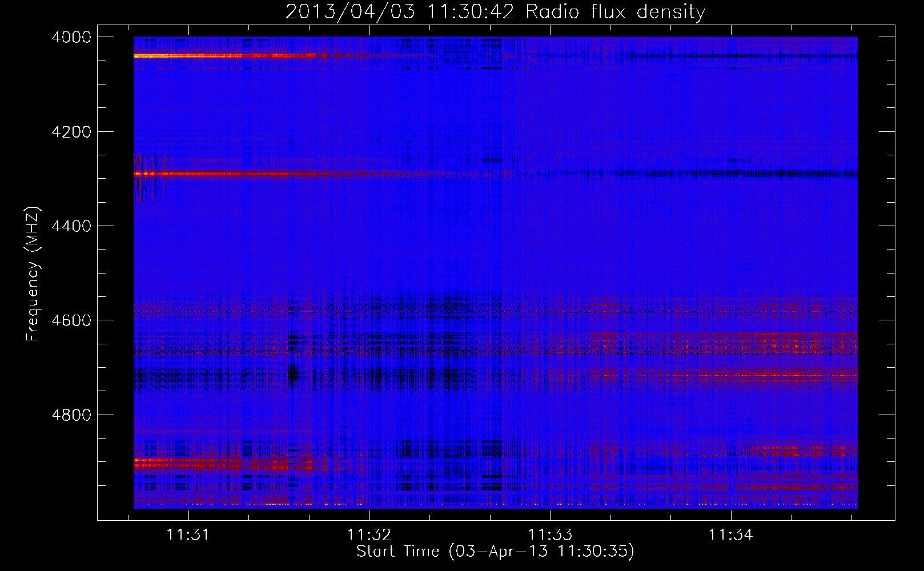Click the 'Frequency (MHZ)' axis title

coord(33,274)
